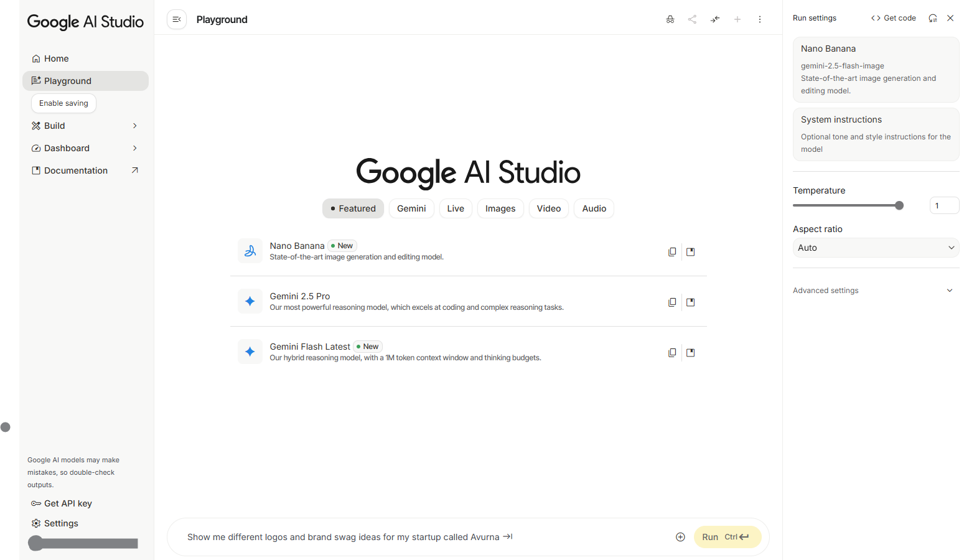Click the Get code button
964x560 pixels.
[893, 18]
